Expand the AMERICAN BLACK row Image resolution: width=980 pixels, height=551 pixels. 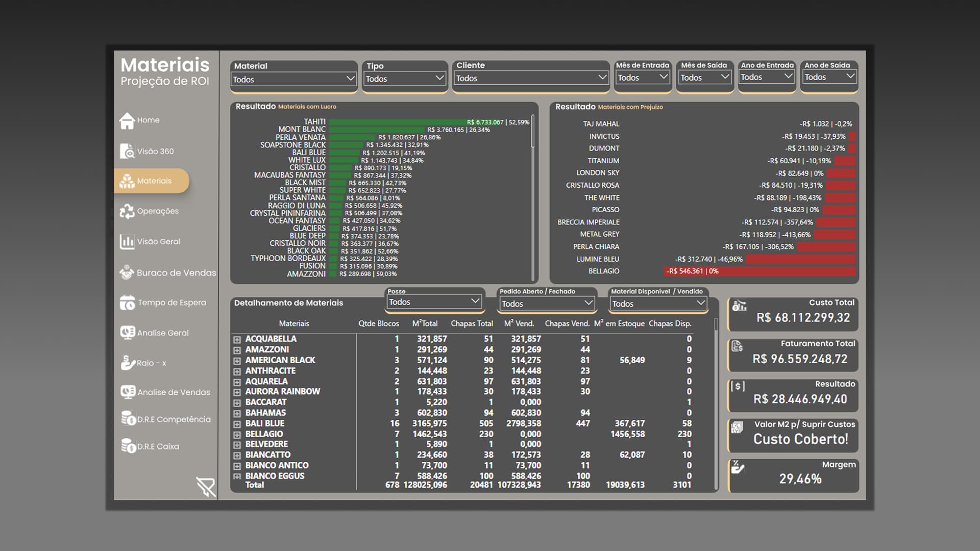coord(237,361)
